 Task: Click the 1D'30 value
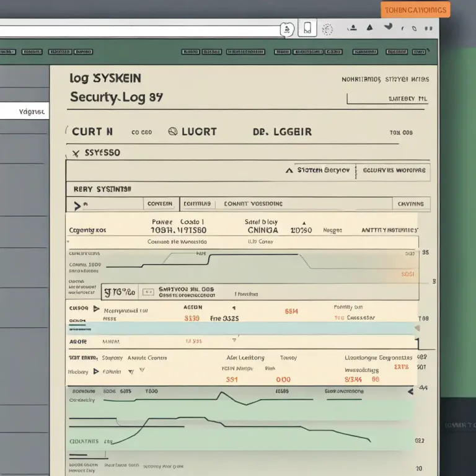(301, 231)
